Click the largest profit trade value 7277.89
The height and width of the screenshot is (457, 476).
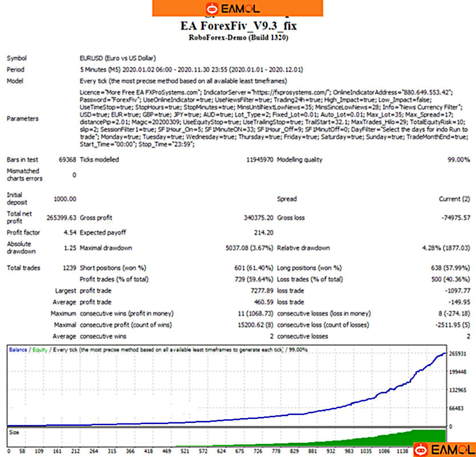pyautogui.click(x=262, y=291)
